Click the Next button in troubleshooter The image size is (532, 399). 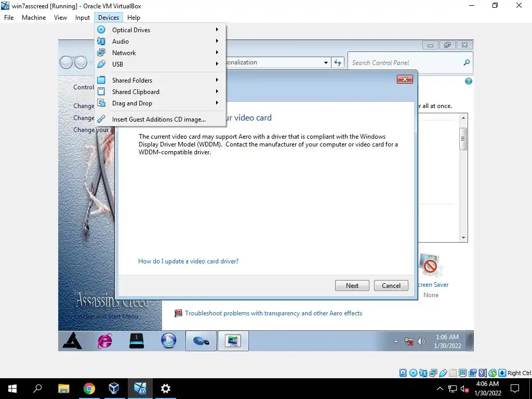tap(352, 285)
